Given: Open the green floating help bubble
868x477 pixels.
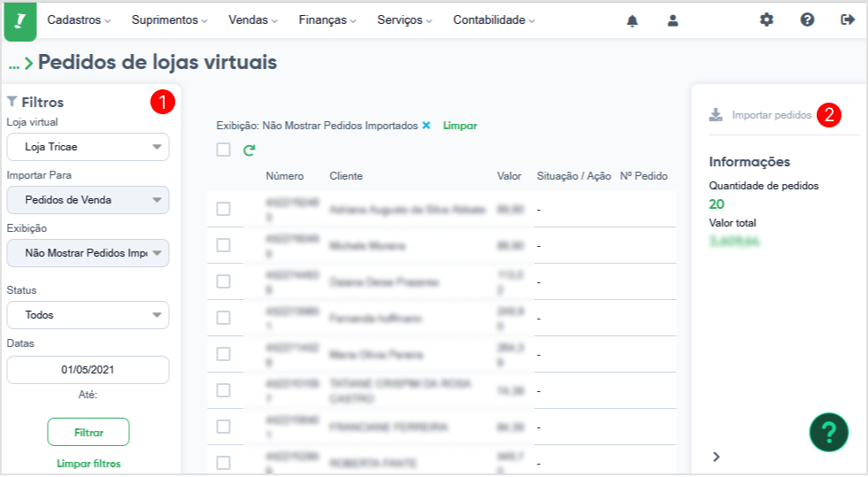Looking at the screenshot, I should tap(829, 433).
